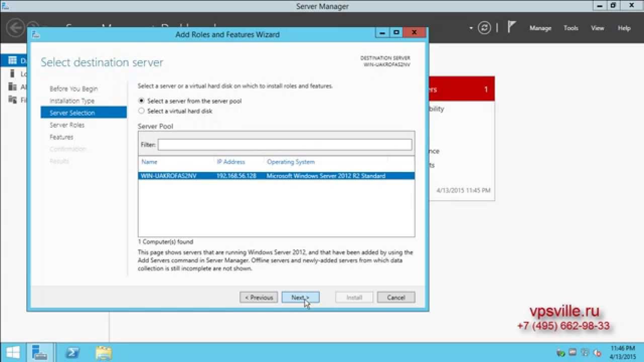Click in the Filter text box
644x362 pixels.
click(285, 145)
